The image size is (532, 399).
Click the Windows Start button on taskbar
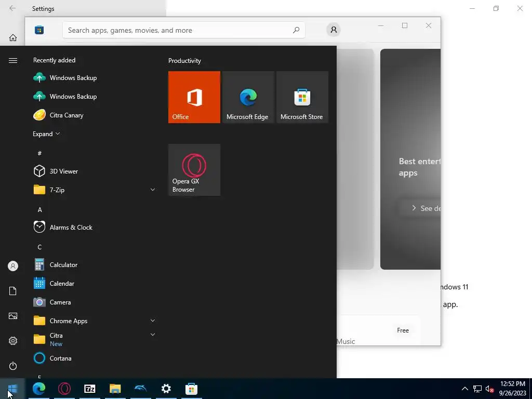click(x=12, y=389)
